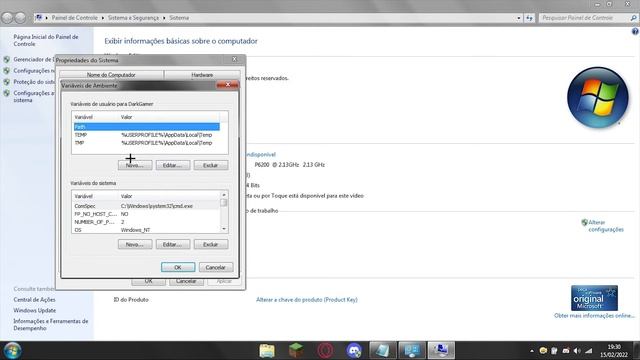Open the address bar history dropdown arrow
Viewport: 640px width, 360px height.
519,18
